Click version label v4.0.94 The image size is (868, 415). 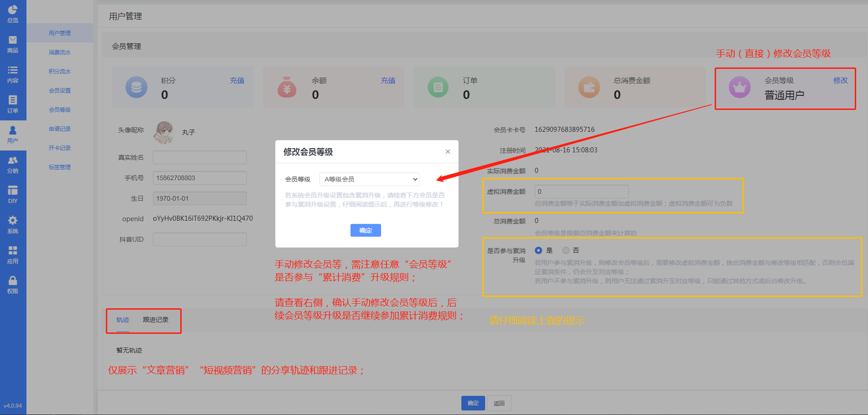click(13, 406)
